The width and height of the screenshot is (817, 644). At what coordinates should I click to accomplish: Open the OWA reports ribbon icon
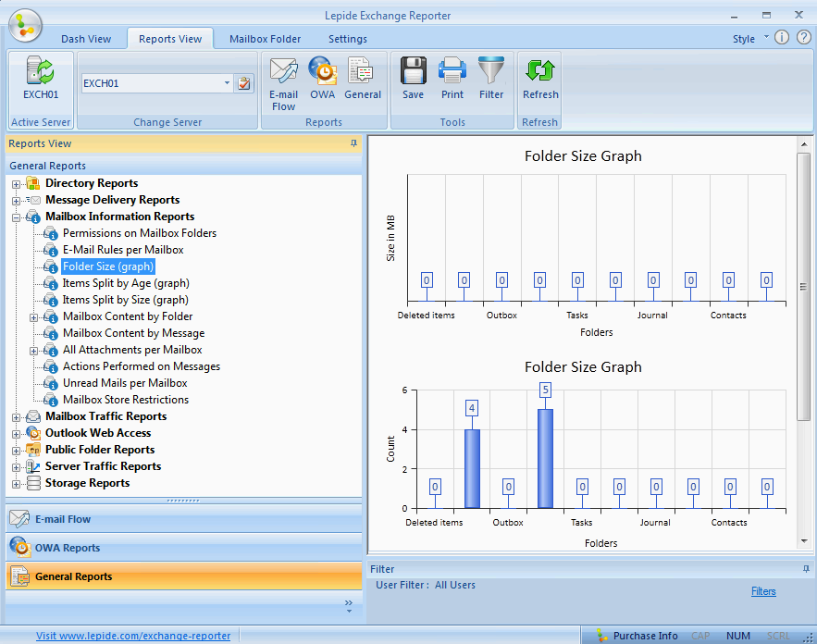click(323, 70)
